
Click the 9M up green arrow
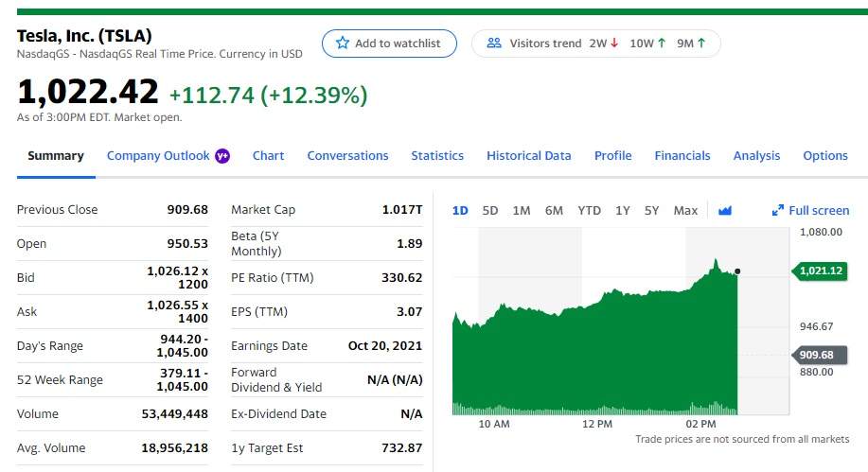pos(701,43)
